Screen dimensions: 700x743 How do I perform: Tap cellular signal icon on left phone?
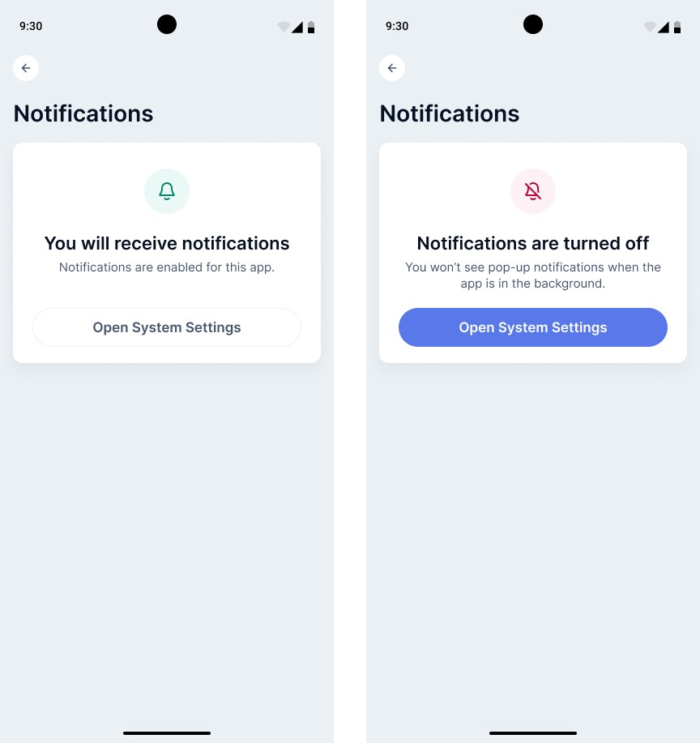[x=297, y=27]
